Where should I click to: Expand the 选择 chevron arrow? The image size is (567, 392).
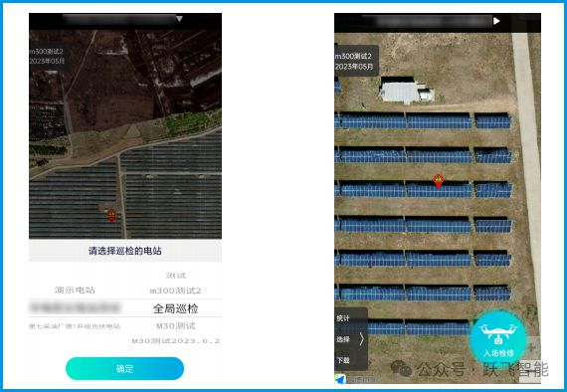[361, 339]
